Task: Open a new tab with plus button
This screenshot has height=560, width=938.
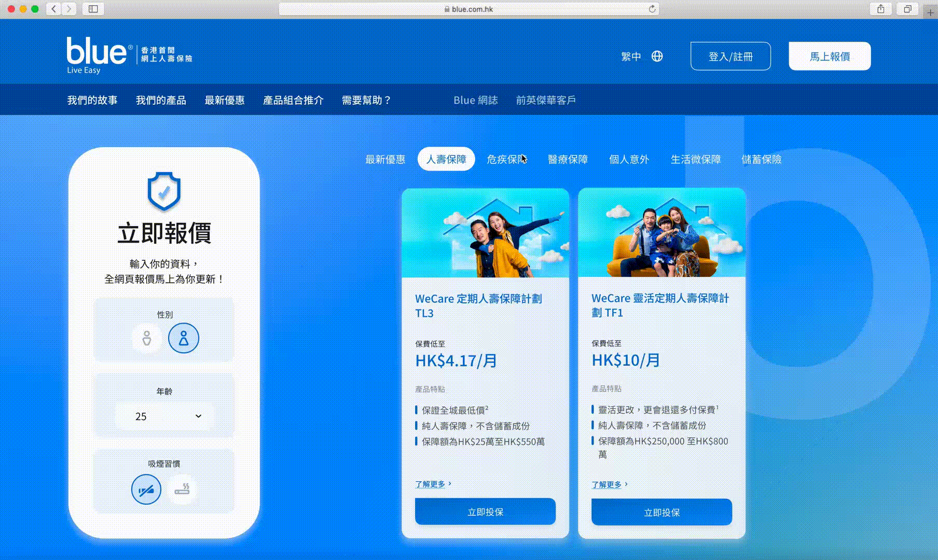Action: pos(931,12)
